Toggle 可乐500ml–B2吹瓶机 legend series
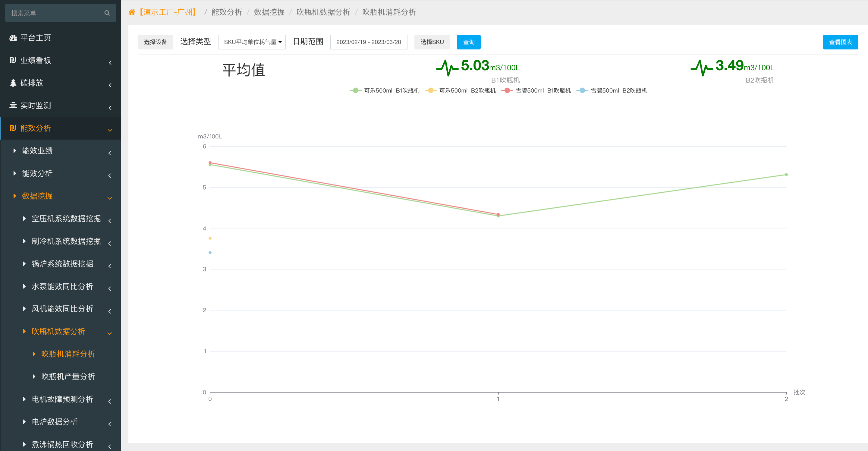 [x=460, y=90]
